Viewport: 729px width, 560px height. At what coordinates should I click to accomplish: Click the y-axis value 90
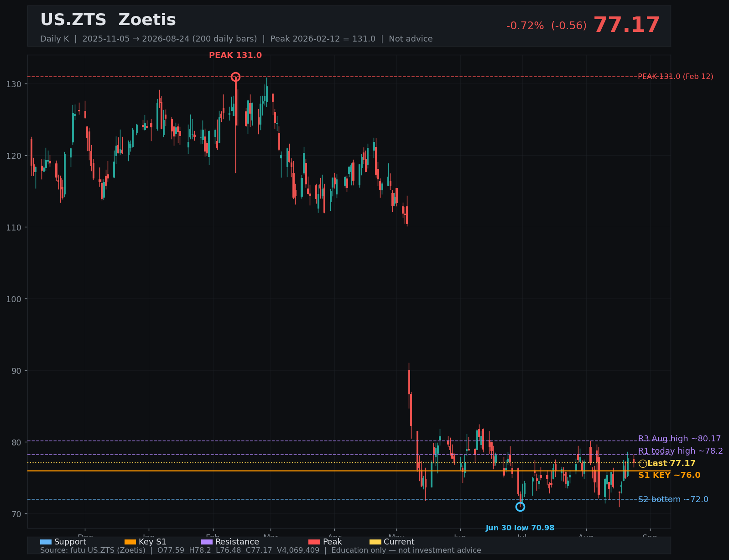click(x=16, y=371)
